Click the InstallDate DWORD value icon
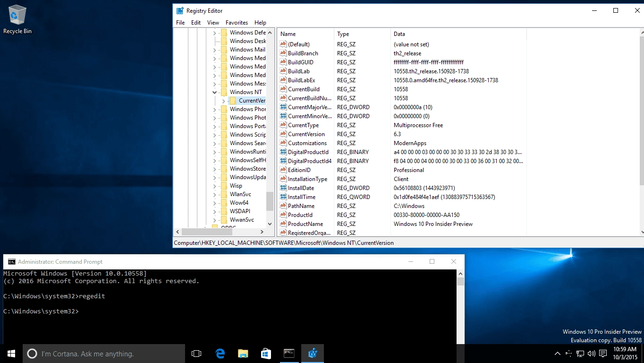 (x=283, y=188)
